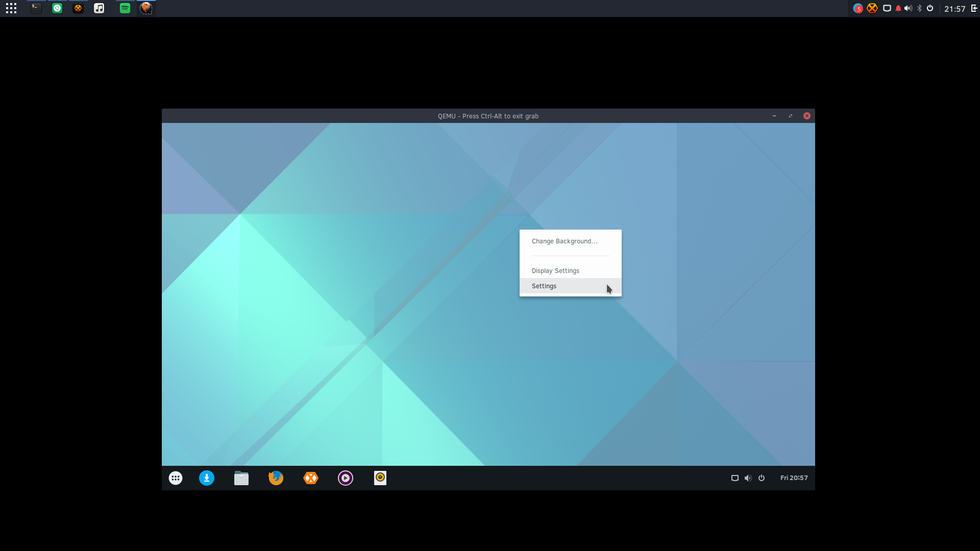Screen dimensions: 980x551
Task: Close the QEMU window
Action: click(x=807, y=116)
